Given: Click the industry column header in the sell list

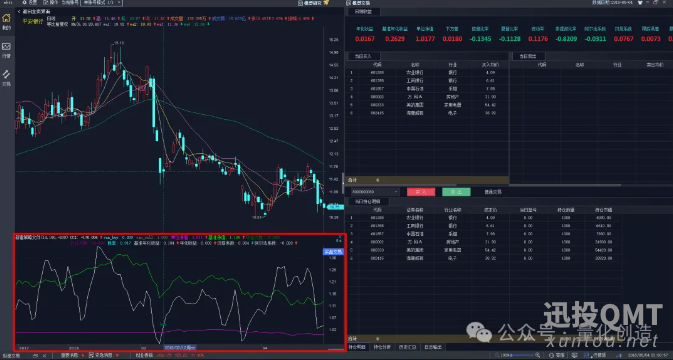Looking at the screenshot, I should click(x=617, y=65).
